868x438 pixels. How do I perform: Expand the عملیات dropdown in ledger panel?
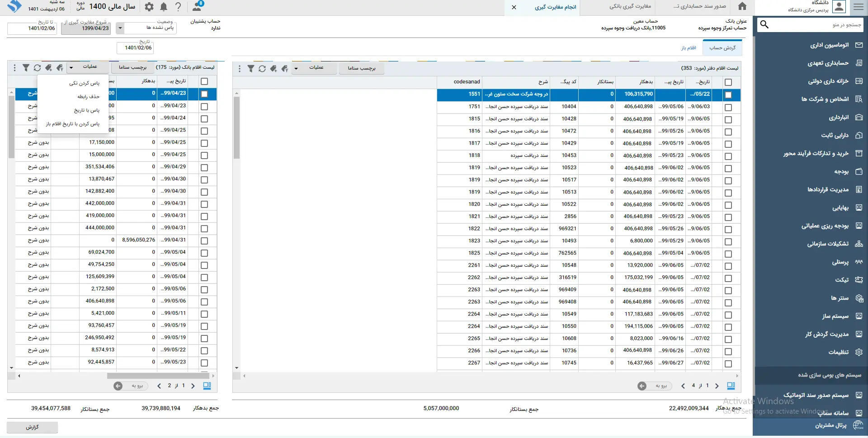pos(296,69)
